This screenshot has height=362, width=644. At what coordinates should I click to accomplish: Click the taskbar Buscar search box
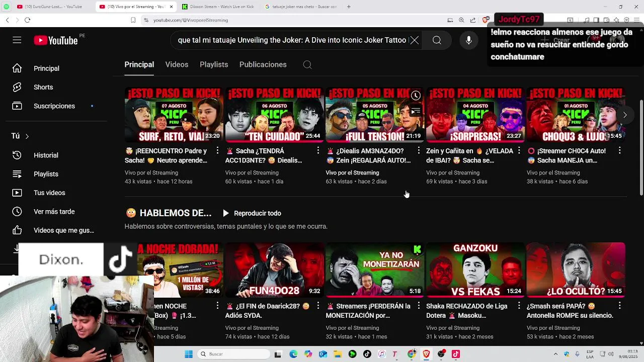click(x=233, y=354)
